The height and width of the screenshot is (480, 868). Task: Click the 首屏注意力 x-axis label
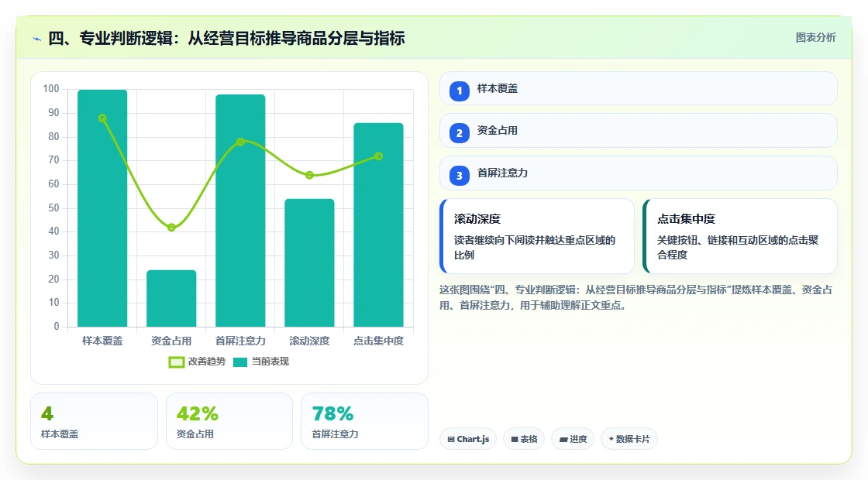(x=240, y=341)
